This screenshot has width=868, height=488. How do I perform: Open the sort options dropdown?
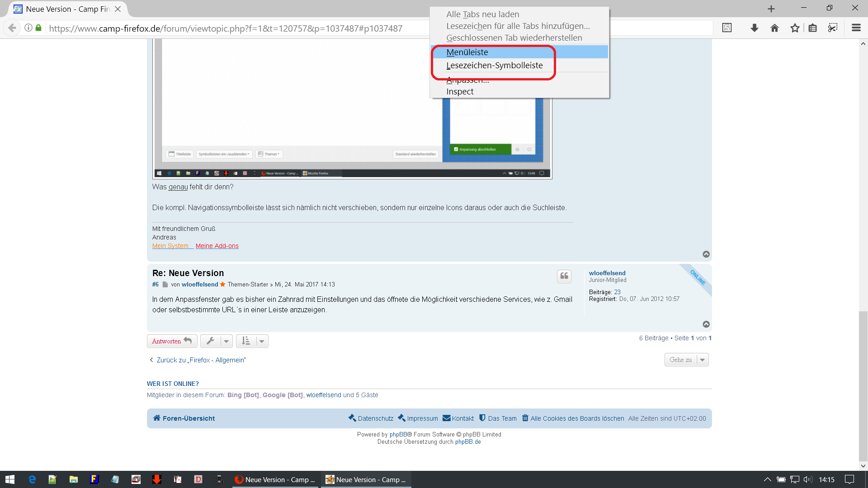(252, 341)
